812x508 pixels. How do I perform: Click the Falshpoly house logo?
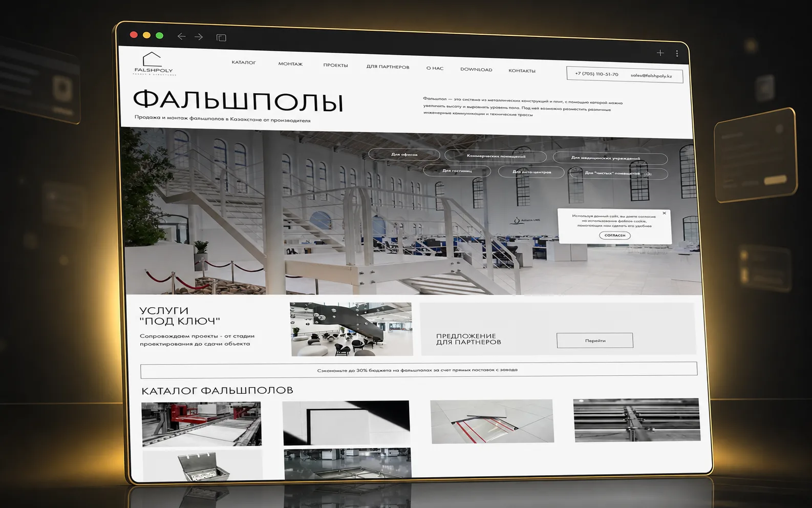(154, 64)
